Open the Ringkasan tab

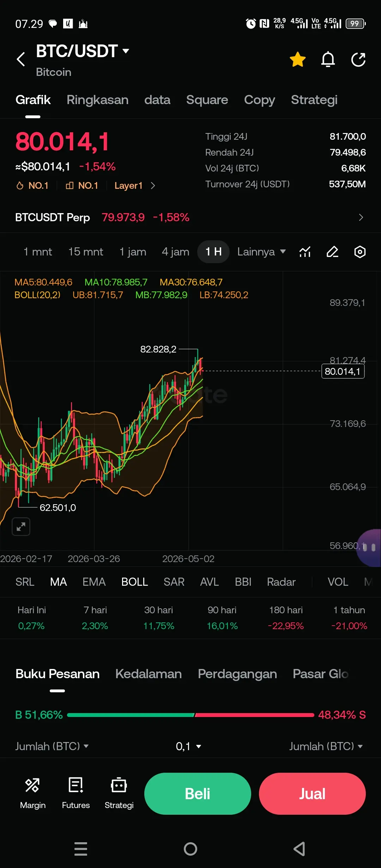tap(97, 100)
